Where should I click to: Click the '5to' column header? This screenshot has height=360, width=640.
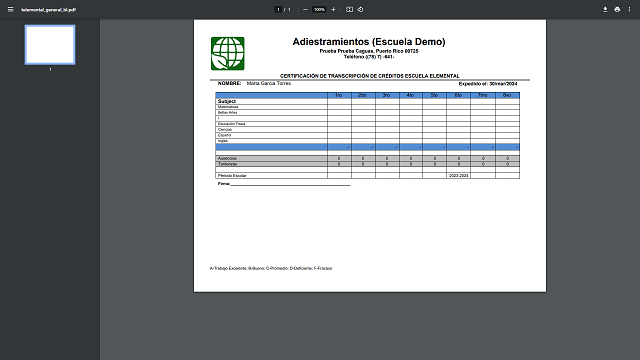[x=434, y=95]
